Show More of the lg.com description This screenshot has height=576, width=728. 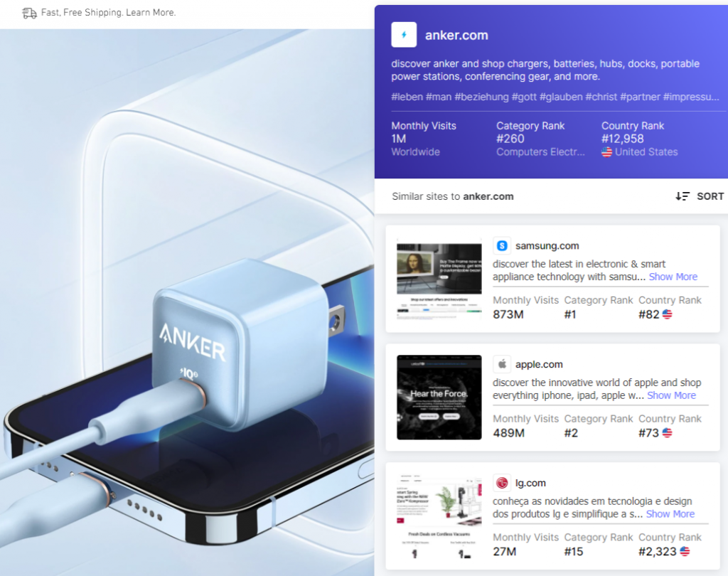click(670, 514)
